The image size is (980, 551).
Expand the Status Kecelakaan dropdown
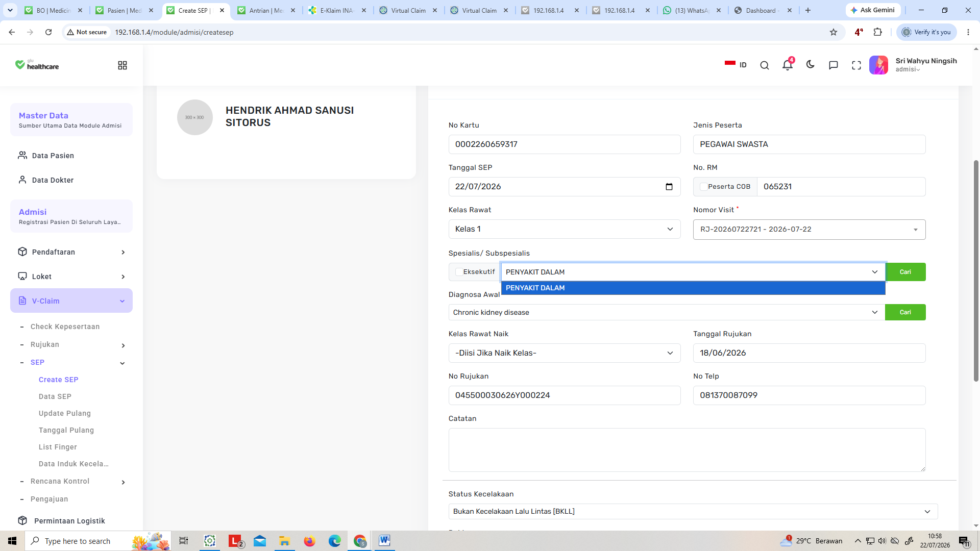tap(693, 512)
